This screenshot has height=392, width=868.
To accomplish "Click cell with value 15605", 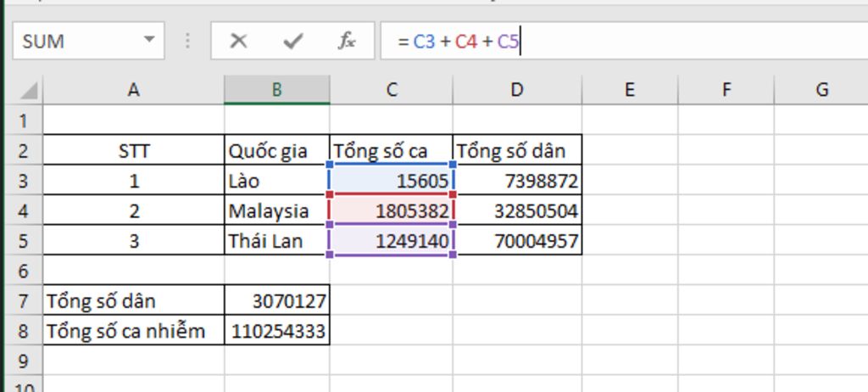I will [392, 180].
